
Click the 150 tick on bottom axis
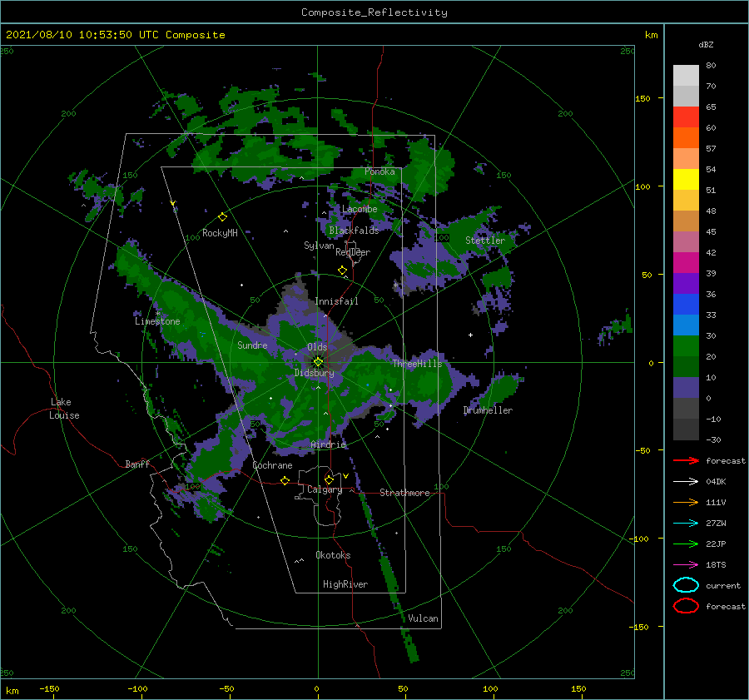click(x=578, y=688)
